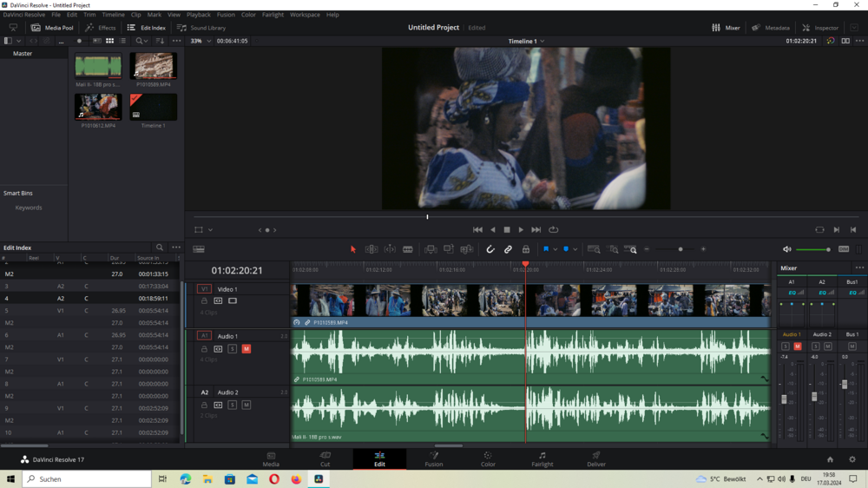Click the Position Lock padlock in toolbar
This screenshot has height=488, width=868.
pyautogui.click(x=525, y=249)
